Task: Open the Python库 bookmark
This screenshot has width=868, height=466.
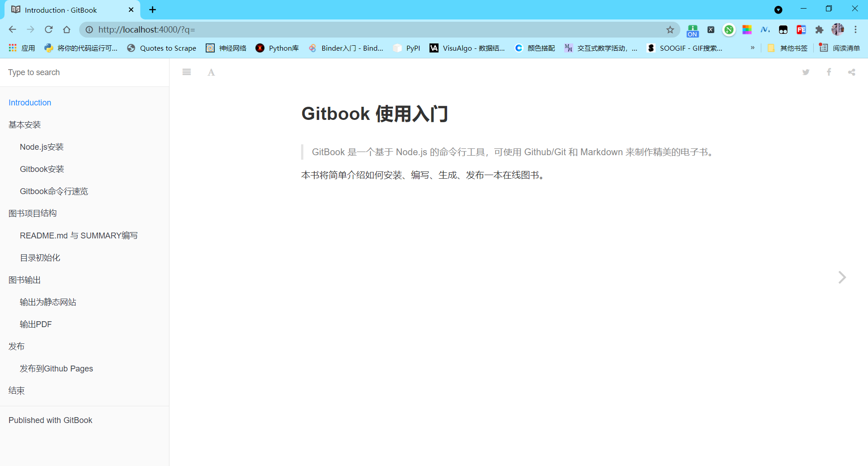Action: tap(277, 48)
